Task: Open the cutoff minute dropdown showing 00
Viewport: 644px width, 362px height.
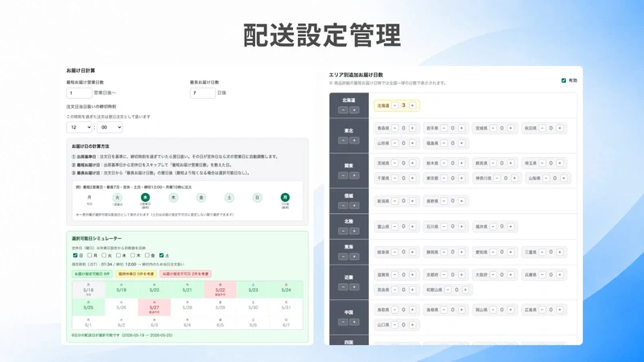Action: [109, 127]
